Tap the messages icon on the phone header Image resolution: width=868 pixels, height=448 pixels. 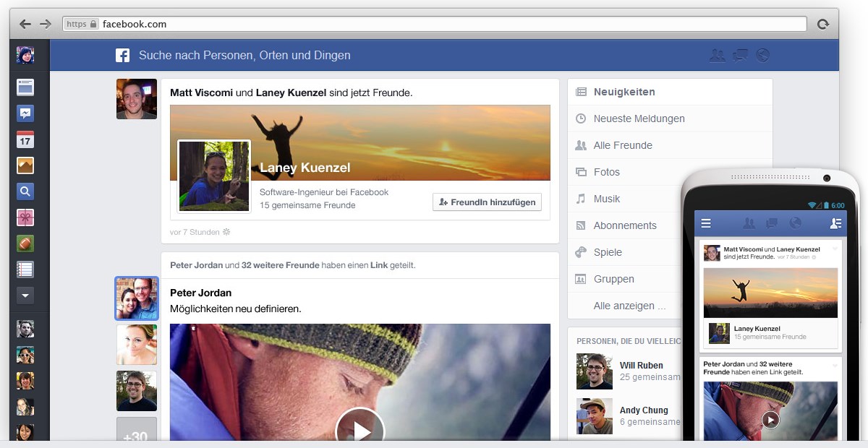772,223
